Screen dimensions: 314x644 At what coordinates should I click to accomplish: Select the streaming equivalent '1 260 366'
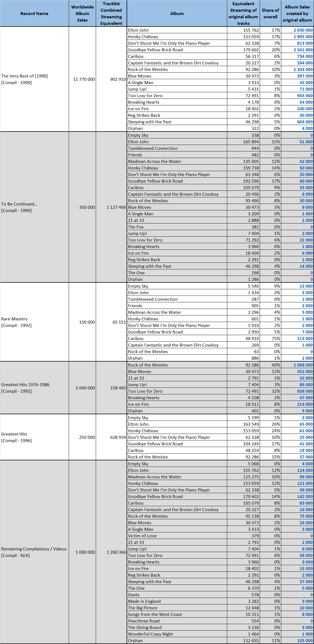click(116, 552)
